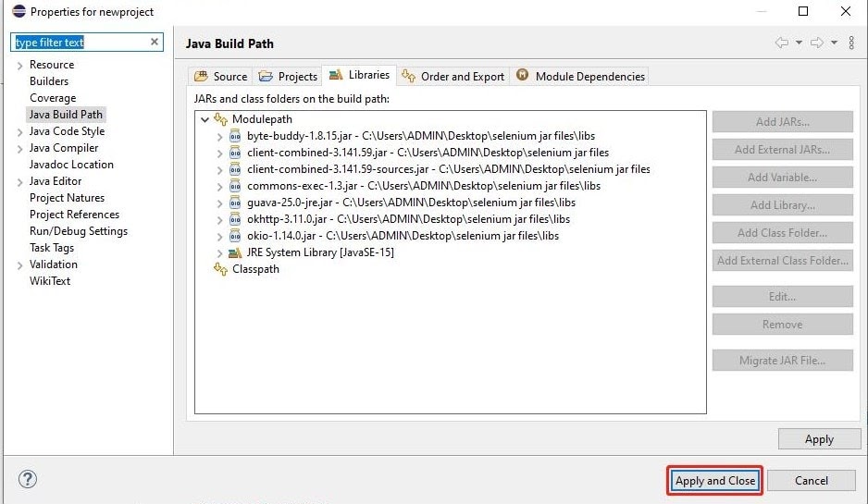The image size is (868, 504).
Task: Click the Add Variable button
Action: tap(782, 178)
